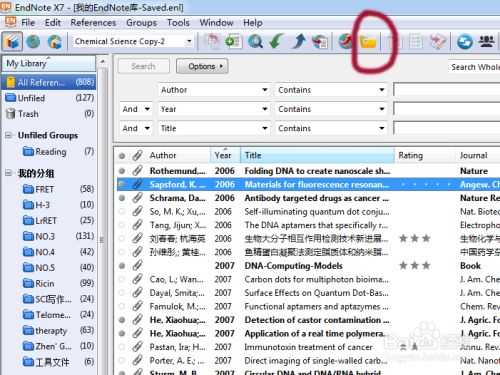Open the Options button menu
500x375 pixels.
click(x=202, y=66)
